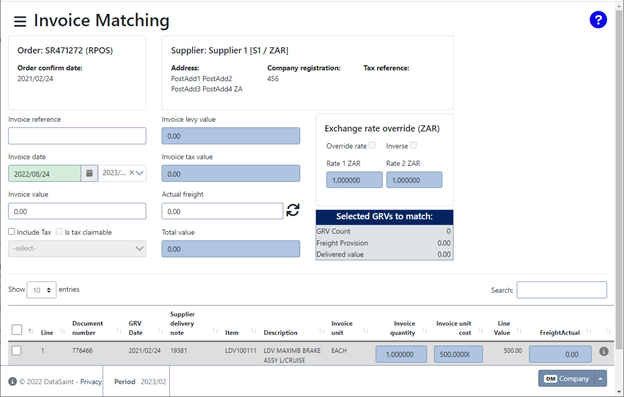Clear the period selection with the X
Screen dimensions: 624x397
click(x=131, y=173)
